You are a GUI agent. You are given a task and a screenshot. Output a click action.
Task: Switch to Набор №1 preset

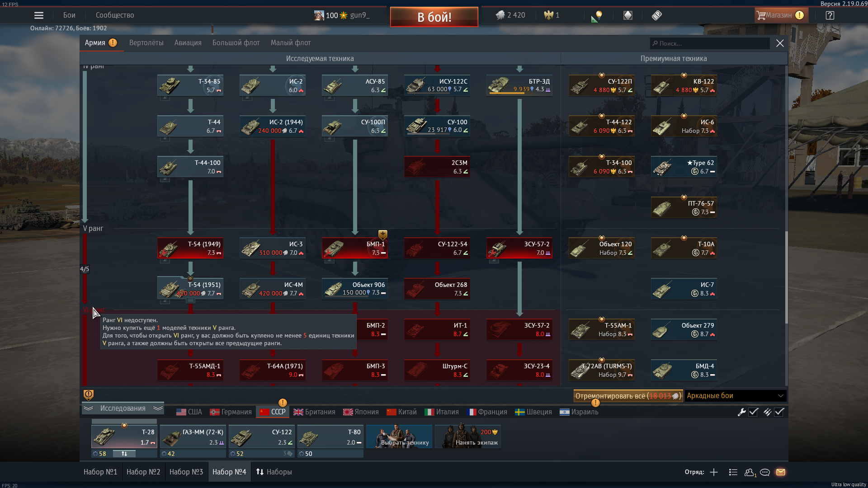(x=100, y=472)
